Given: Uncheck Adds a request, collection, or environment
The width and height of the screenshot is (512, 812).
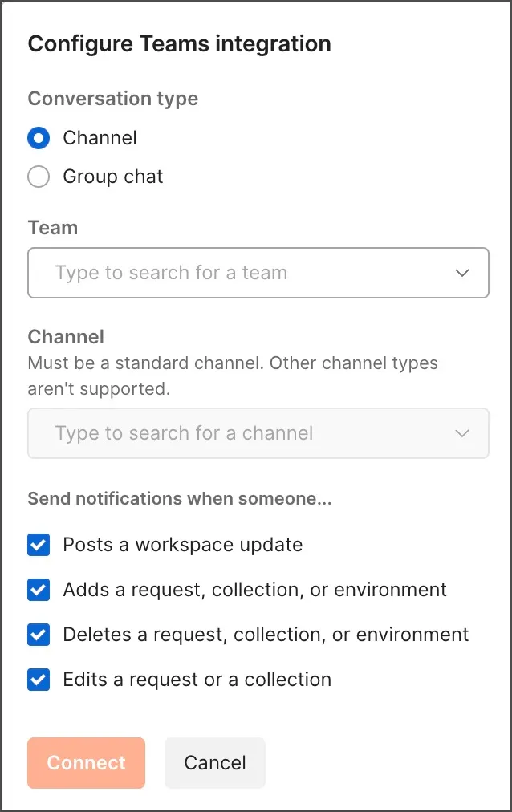Looking at the screenshot, I should pyautogui.click(x=39, y=590).
